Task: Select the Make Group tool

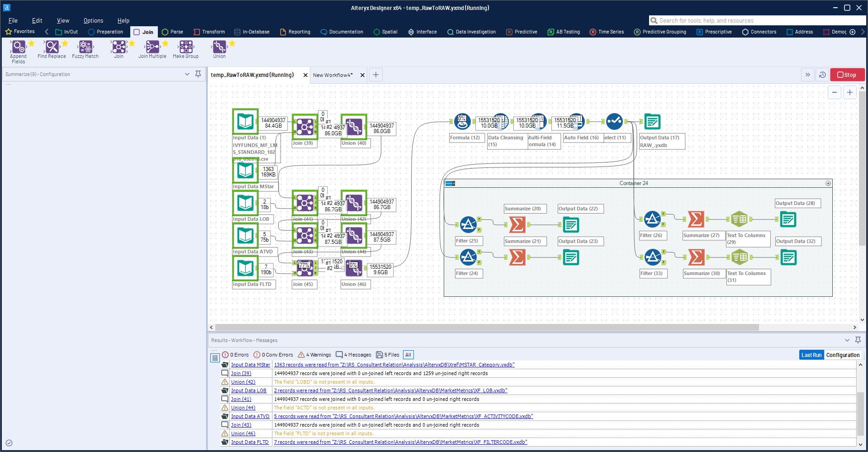Action: (185, 48)
